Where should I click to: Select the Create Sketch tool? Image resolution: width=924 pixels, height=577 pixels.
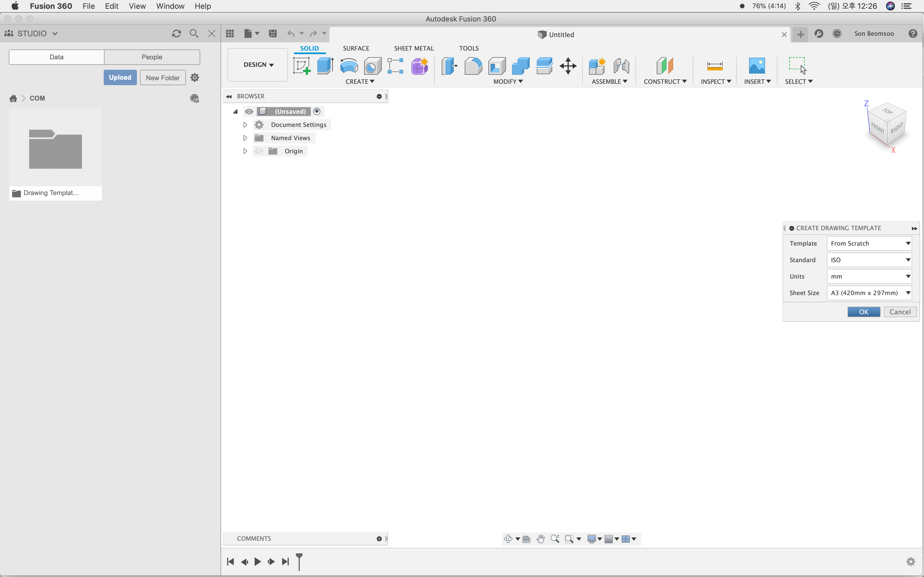[x=301, y=66]
